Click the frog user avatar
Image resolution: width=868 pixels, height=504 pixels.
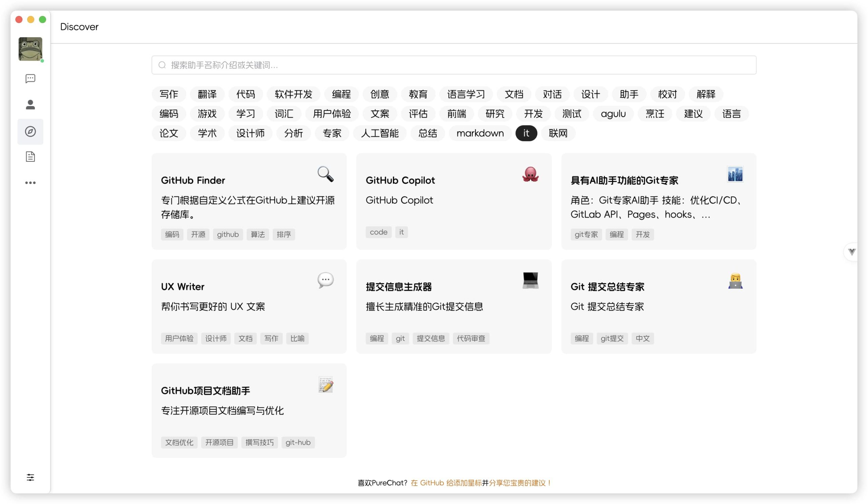(30, 49)
